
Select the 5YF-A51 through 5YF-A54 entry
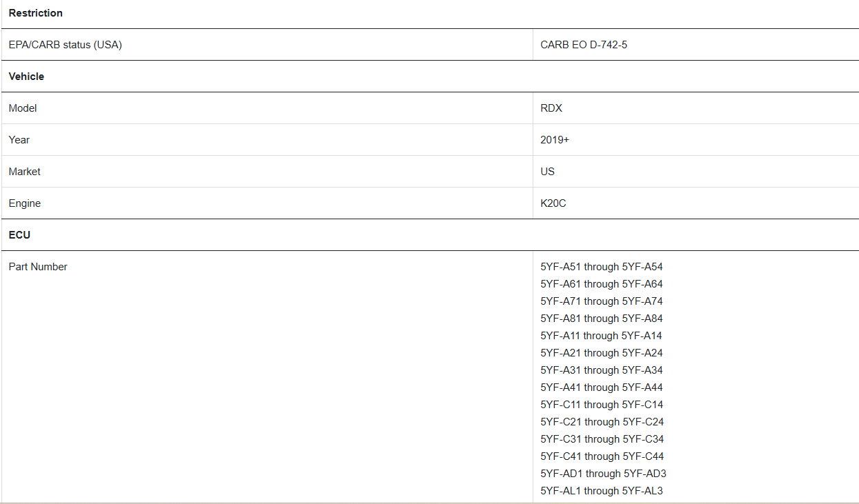coord(602,267)
